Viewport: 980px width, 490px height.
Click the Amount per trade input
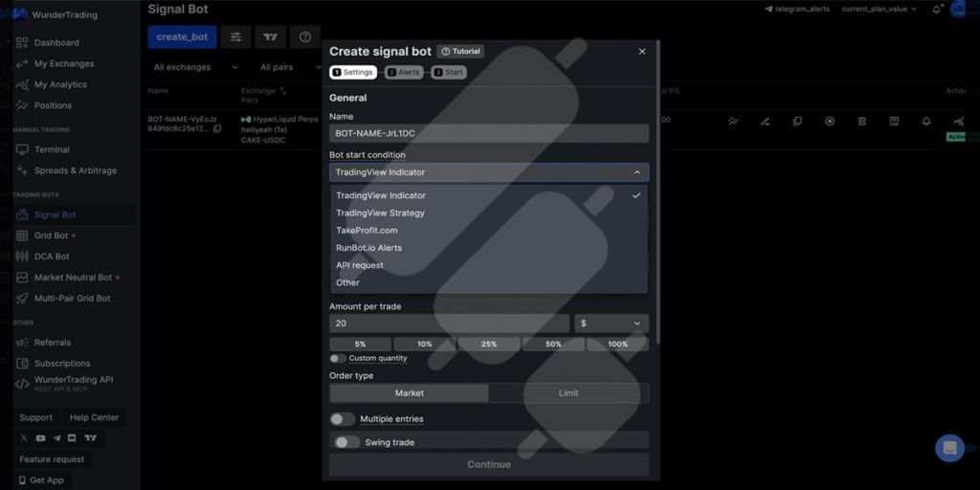(x=450, y=323)
